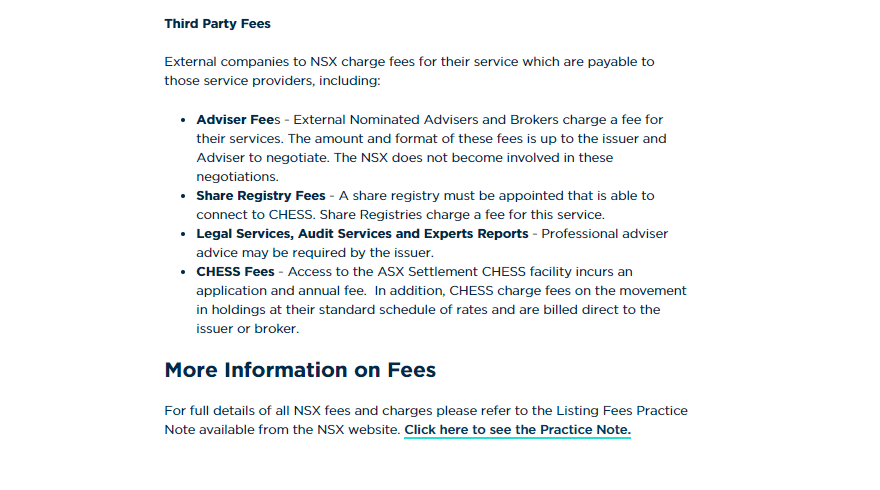Image resolution: width=880 pixels, height=490 pixels.
Task: Click the "Third Party Fees" heading
Action: click(217, 24)
